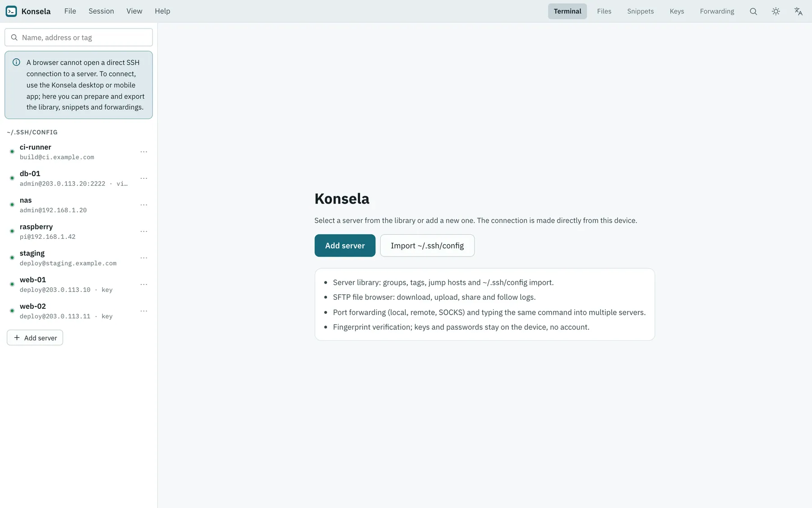Open more options for nas
This screenshot has height=508, width=812.
pyautogui.click(x=144, y=205)
